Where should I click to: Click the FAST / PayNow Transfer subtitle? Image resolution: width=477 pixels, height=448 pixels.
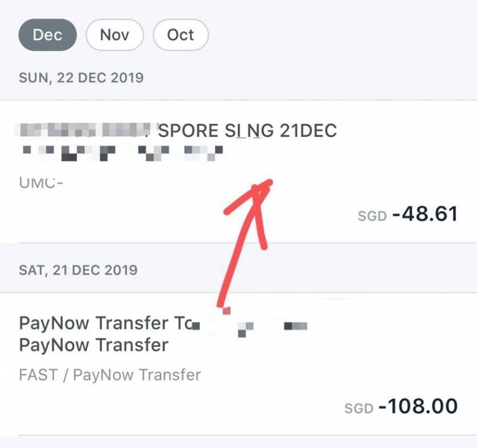[110, 375]
